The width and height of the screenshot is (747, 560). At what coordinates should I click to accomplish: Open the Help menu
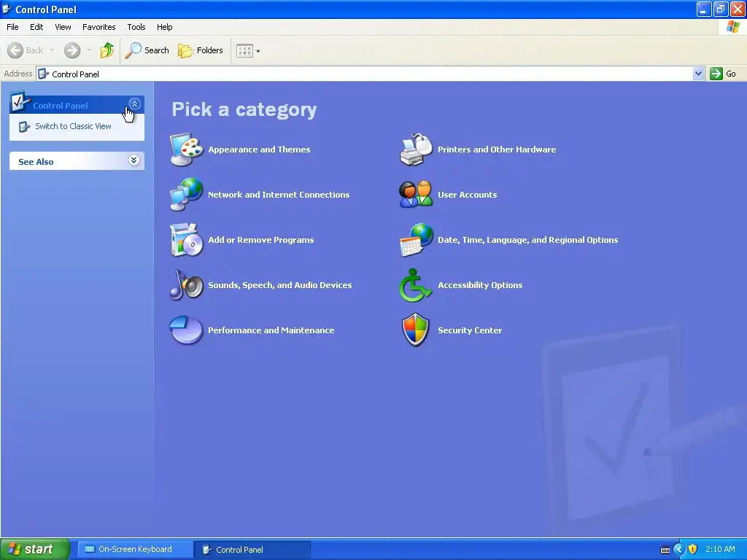coord(164,27)
